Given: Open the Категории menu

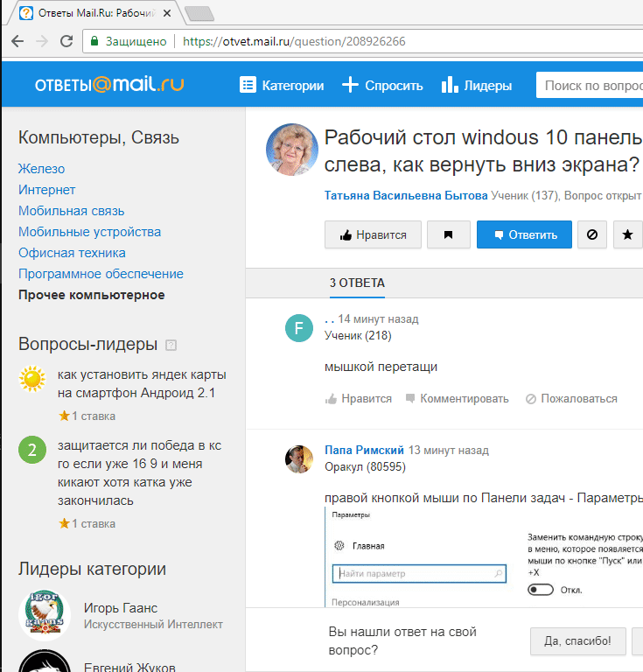Looking at the screenshot, I should point(282,85).
